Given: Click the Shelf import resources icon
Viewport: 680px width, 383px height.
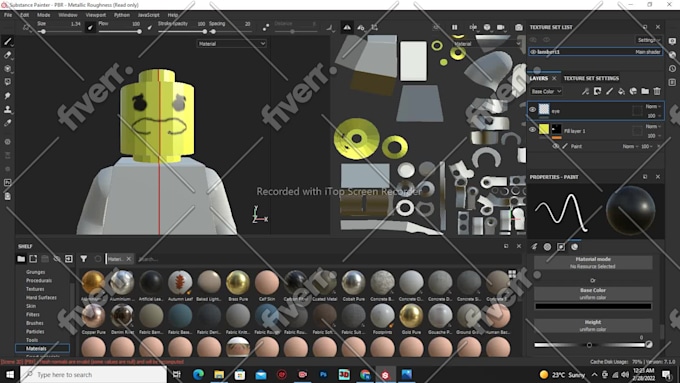Looking at the screenshot, I should coord(69,259).
